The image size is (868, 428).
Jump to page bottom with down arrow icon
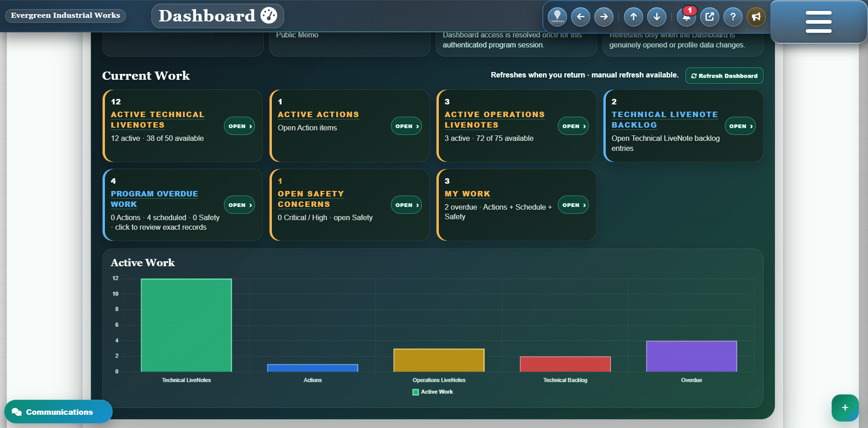(657, 17)
